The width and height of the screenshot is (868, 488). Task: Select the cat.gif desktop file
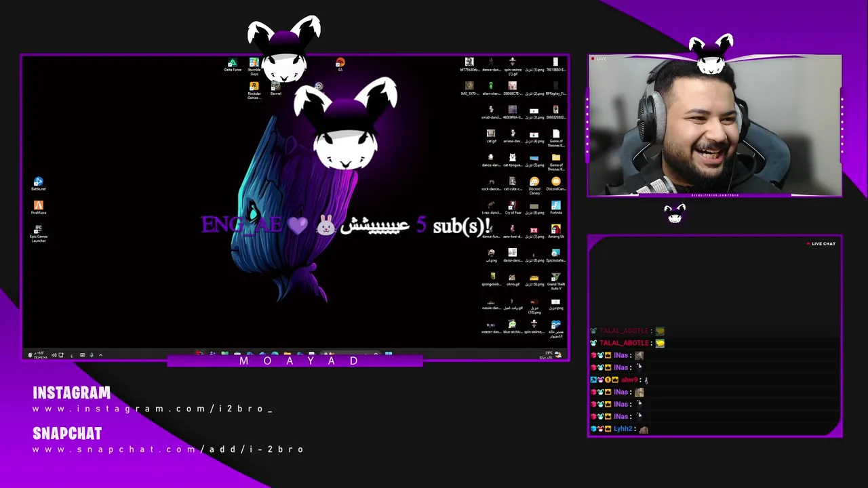[491, 136]
